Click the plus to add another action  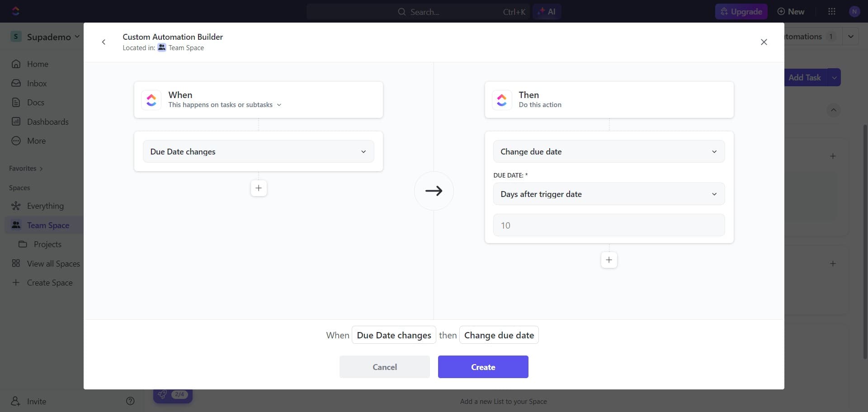point(609,260)
